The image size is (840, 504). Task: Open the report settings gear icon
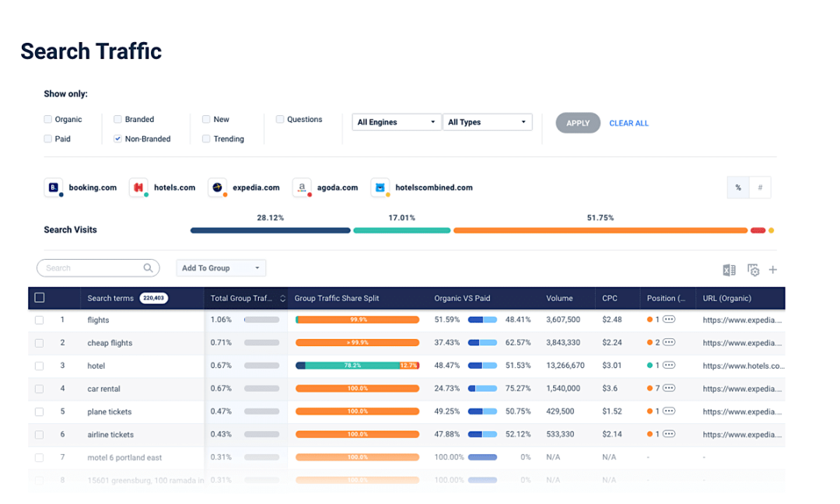(753, 270)
